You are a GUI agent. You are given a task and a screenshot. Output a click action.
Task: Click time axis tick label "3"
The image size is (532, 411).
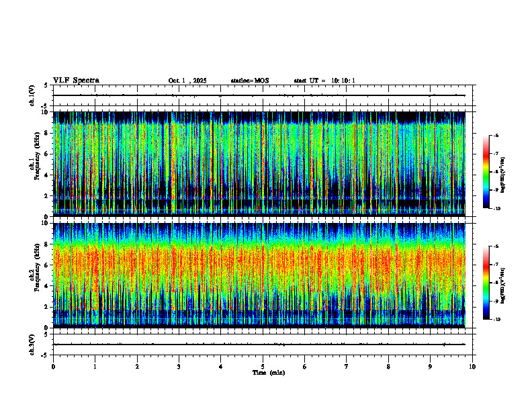pyautogui.click(x=179, y=367)
